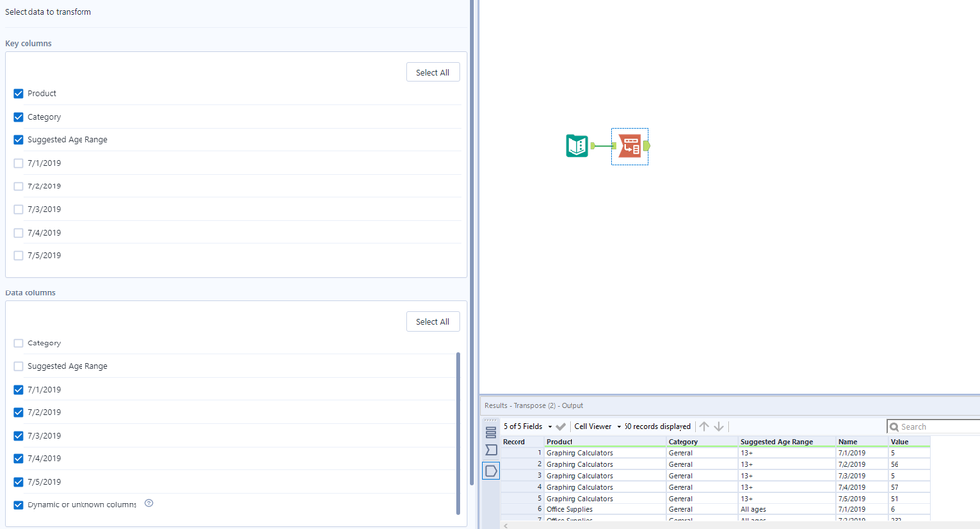
Task: Click the Results Search field
Action: pos(935,427)
